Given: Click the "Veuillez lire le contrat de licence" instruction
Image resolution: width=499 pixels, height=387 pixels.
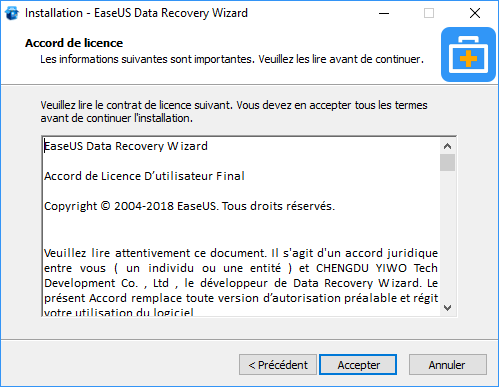Looking at the screenshot, I should 234,111.
